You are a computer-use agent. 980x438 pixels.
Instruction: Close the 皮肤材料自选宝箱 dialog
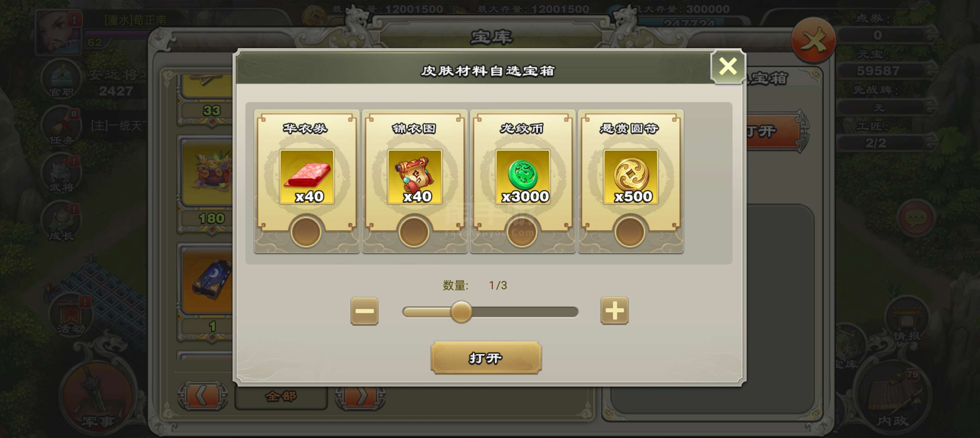point(728,66)
